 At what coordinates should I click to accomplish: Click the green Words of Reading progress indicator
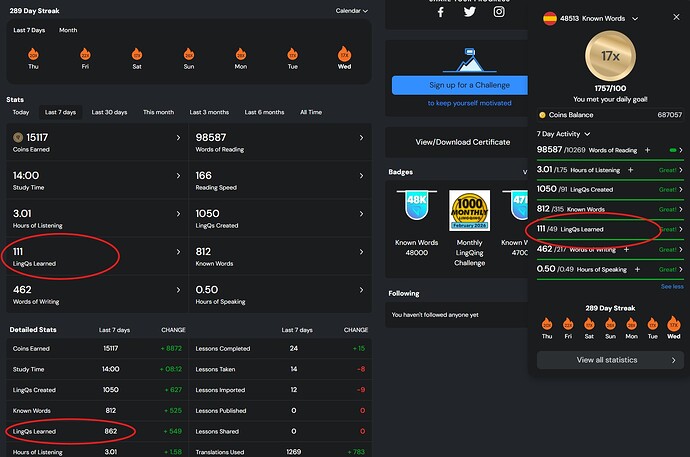[673, 150]
